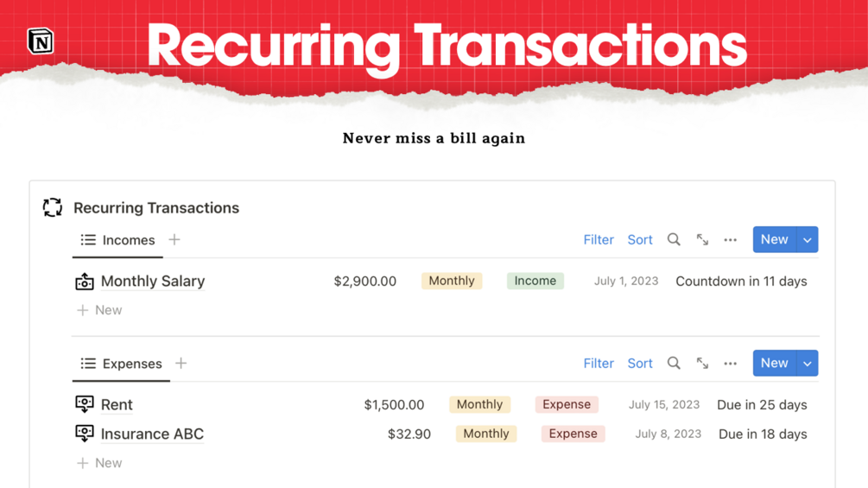Viewport: 868px width, 488px height.
Task: Open Expenses view as full page
Action: [x=702, y=364]
